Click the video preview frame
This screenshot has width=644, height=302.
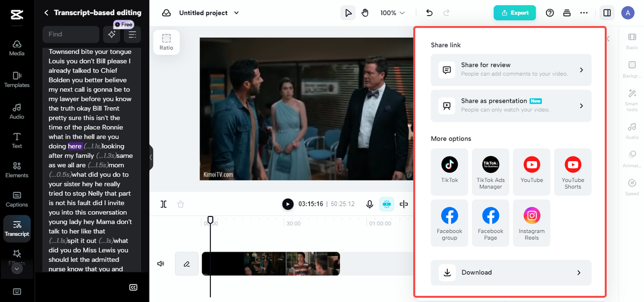(306, 109)
